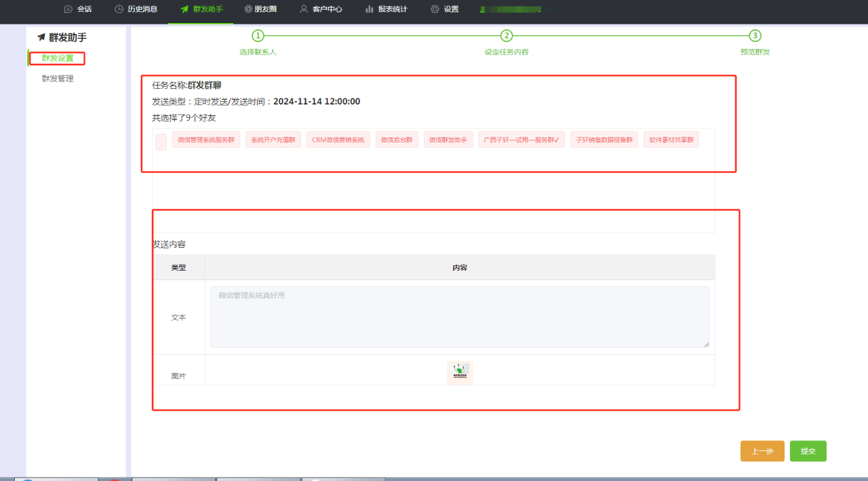Select 群发设置 in the left sidebar
Viewport: 868px width, 481px height.
click(x=58, y=58)
